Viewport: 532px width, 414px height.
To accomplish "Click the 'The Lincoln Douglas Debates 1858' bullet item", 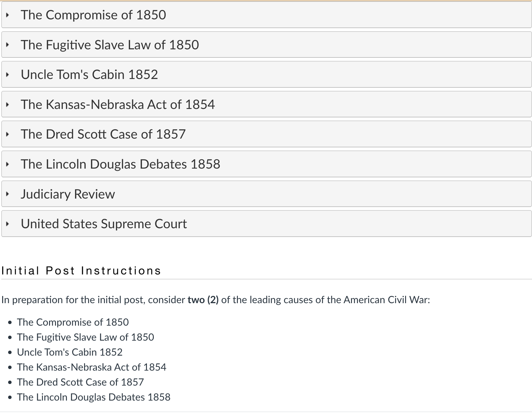I will coord(93,397).
